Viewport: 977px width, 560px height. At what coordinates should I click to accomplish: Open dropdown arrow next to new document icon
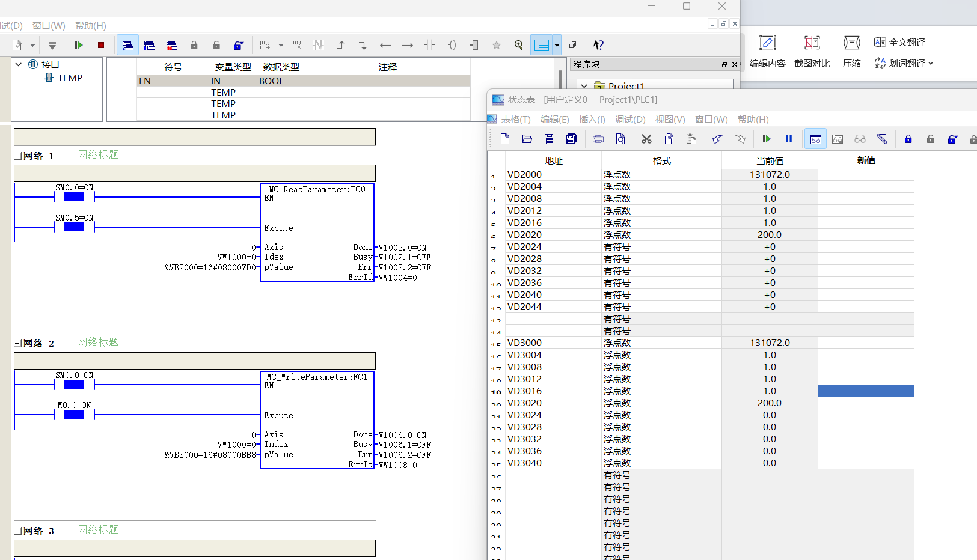[32, 45]
